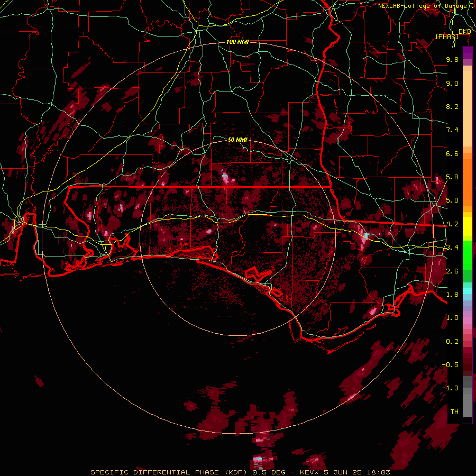
Task: Click the 5.8 value on the scale
Action: coord(452,177)
